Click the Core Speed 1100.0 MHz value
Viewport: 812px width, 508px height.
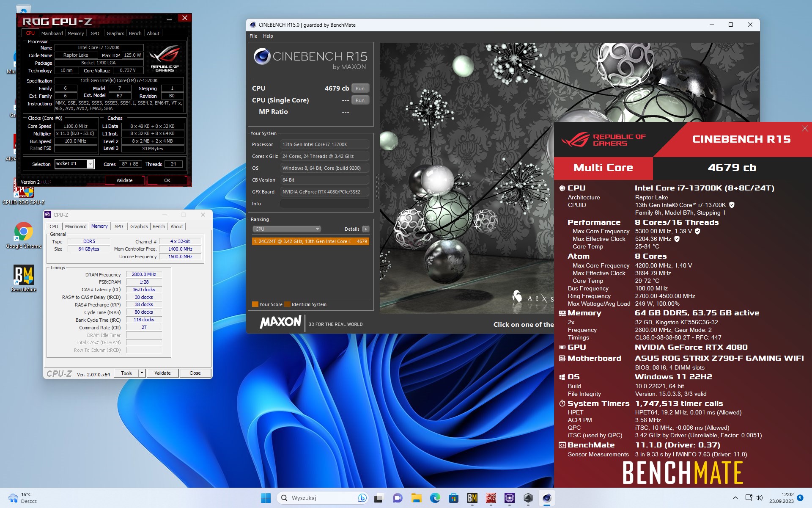click(76, 126)
